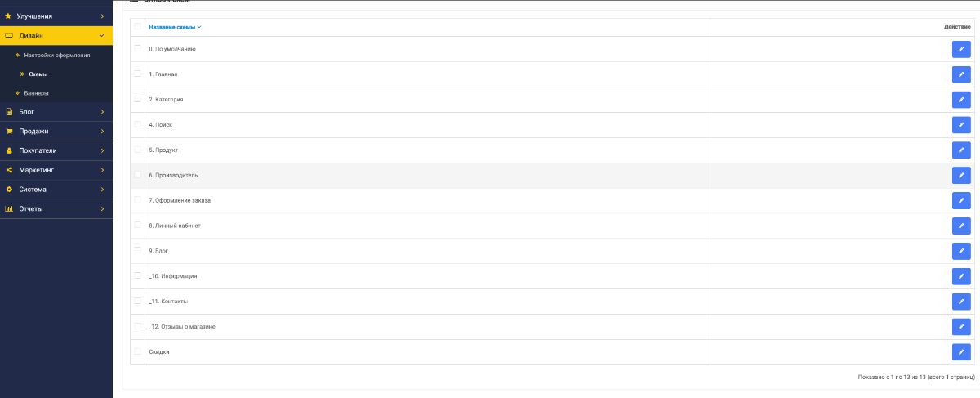
Task: Click the edit pencil for Скидки
Action: coord(961,352)
